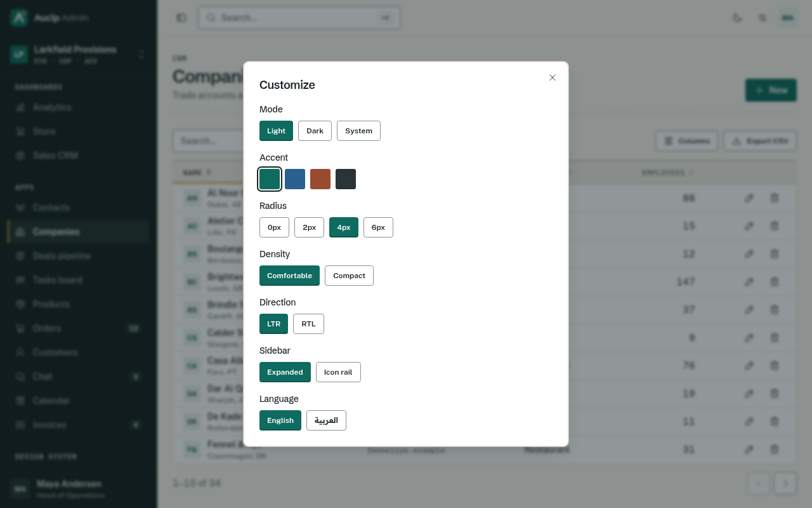Click the Customize dialog title
The height and width of the screenshot is (508, 812).
(x=287, y=85)
